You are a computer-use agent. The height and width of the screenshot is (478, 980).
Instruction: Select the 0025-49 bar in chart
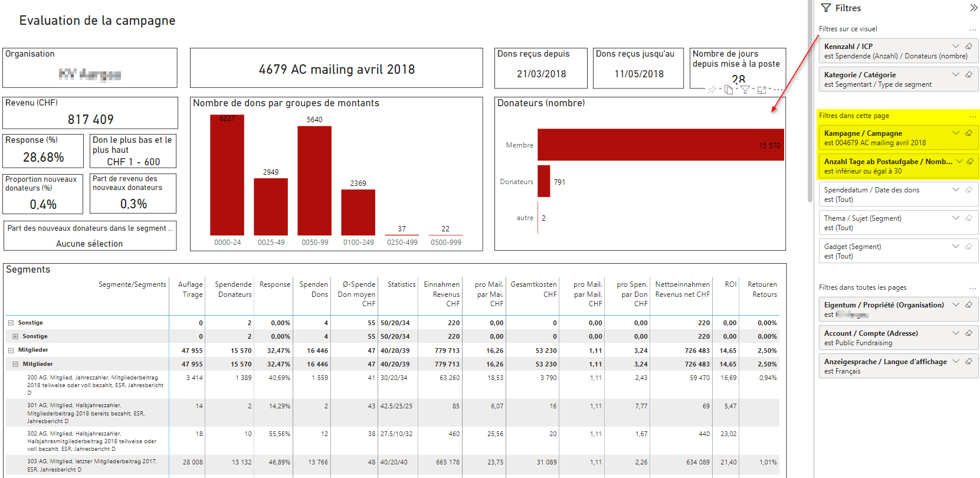coord(271,207)
